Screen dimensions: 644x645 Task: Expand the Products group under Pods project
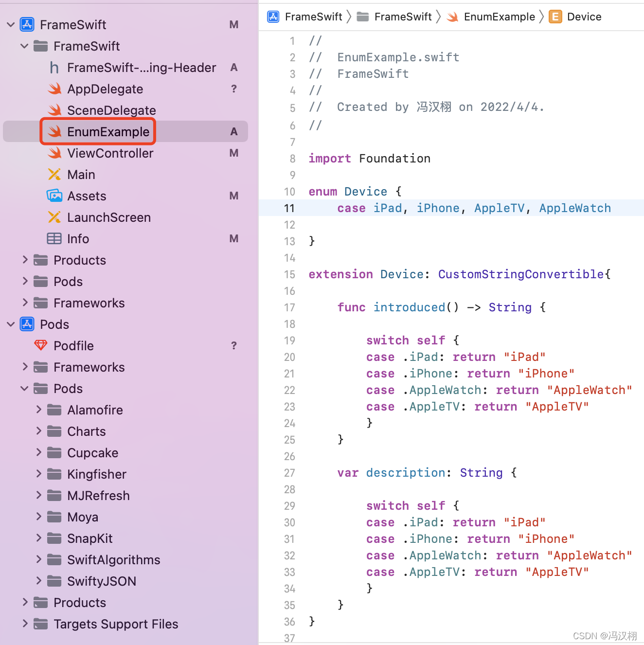tap(25, 602)
